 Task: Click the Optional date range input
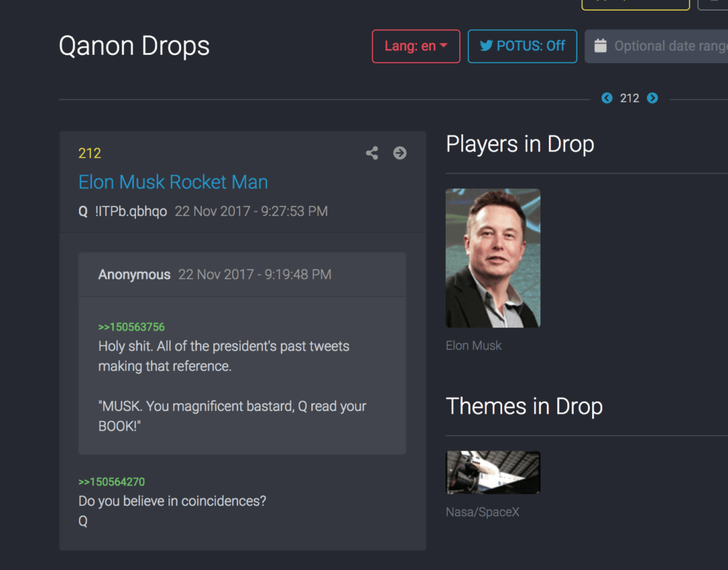656,46
